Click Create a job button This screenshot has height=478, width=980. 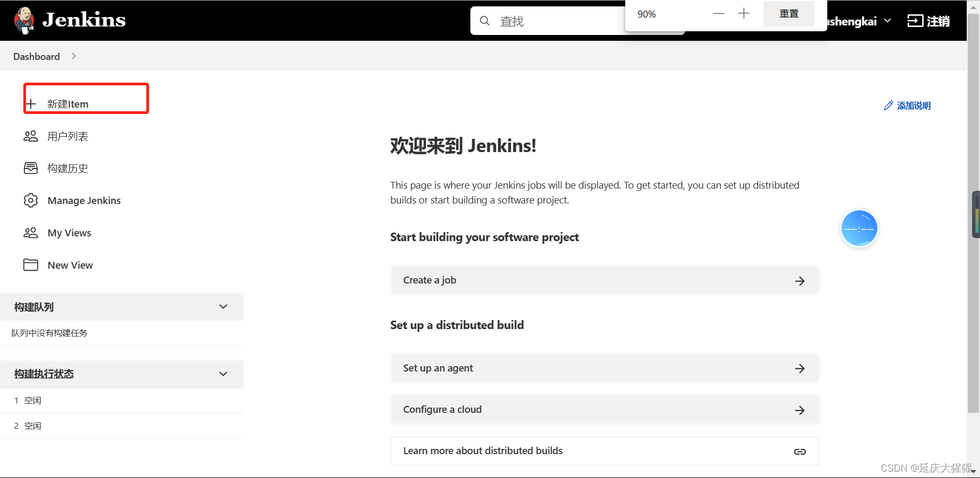pyautogui.click(x=605, y=280)
